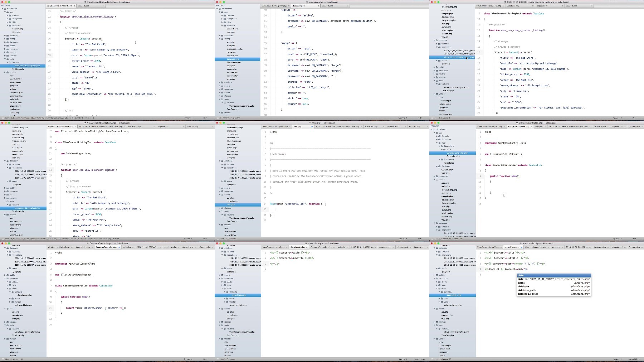Expand vendor folder in ViewConcertListingTest.php window
Screen dimensions: 644x362
[x=5, y=72]
